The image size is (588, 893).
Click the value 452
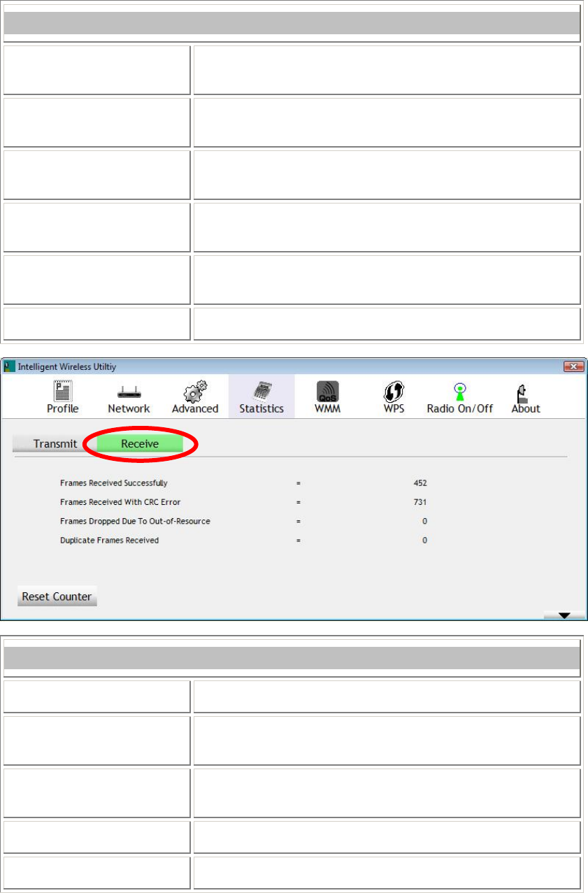click(420, 483)
